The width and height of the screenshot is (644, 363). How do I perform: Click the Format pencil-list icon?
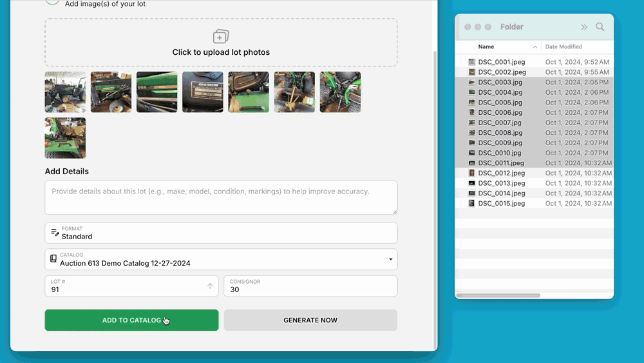pyautogui.click(x=55, y=233)
